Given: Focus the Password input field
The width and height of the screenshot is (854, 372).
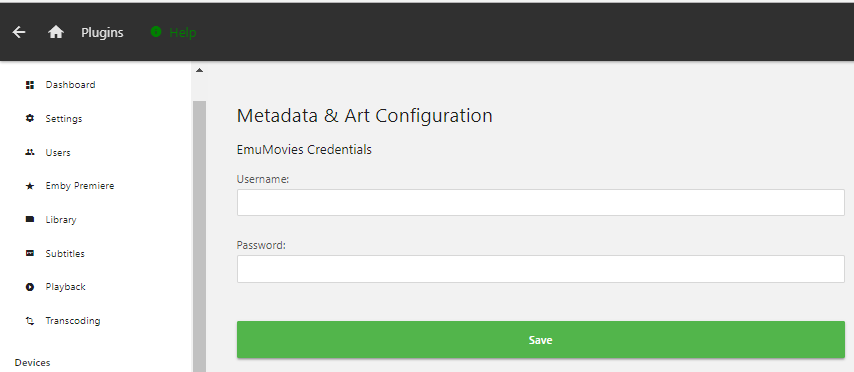Looking at the screenshot, I should [x=541, y=269].
